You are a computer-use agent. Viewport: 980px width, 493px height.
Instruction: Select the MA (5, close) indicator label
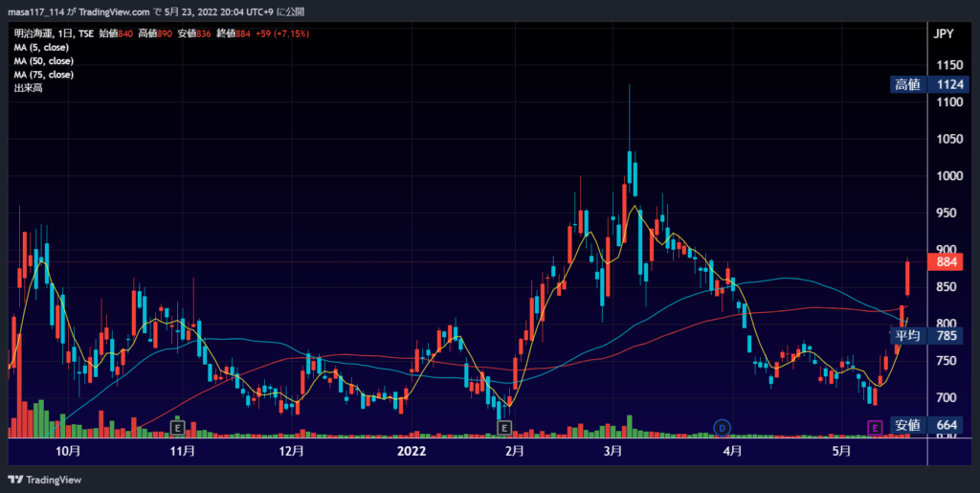(x=41, y=48)
